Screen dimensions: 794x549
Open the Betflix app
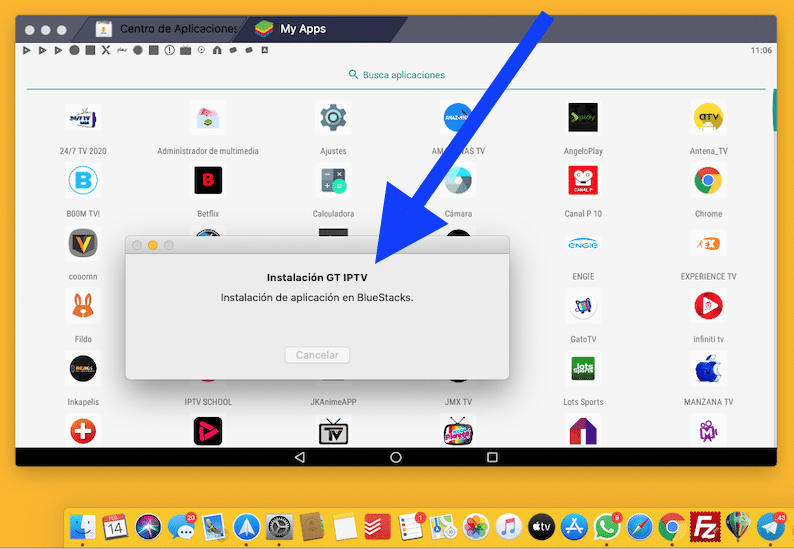tap(208, 180)
